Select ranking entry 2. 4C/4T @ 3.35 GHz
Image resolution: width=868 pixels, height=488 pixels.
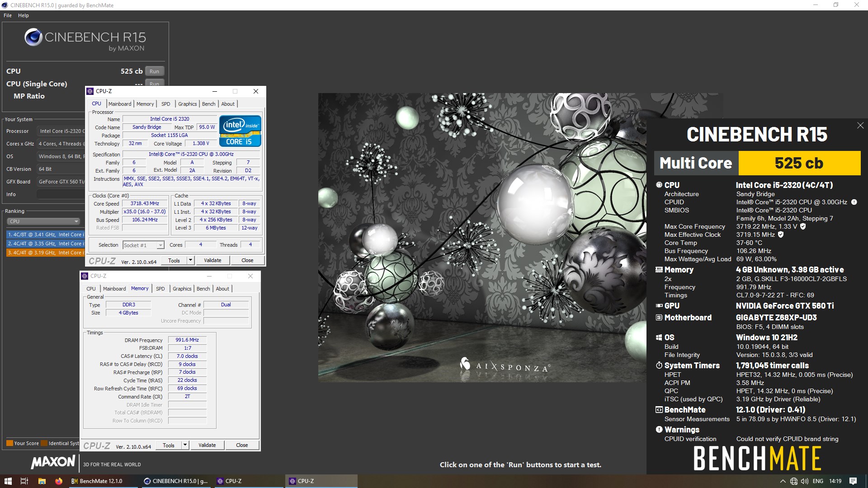46,244
